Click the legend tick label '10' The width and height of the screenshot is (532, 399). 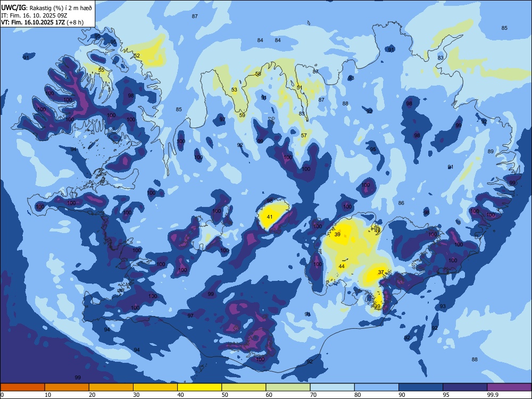[48, 395]
